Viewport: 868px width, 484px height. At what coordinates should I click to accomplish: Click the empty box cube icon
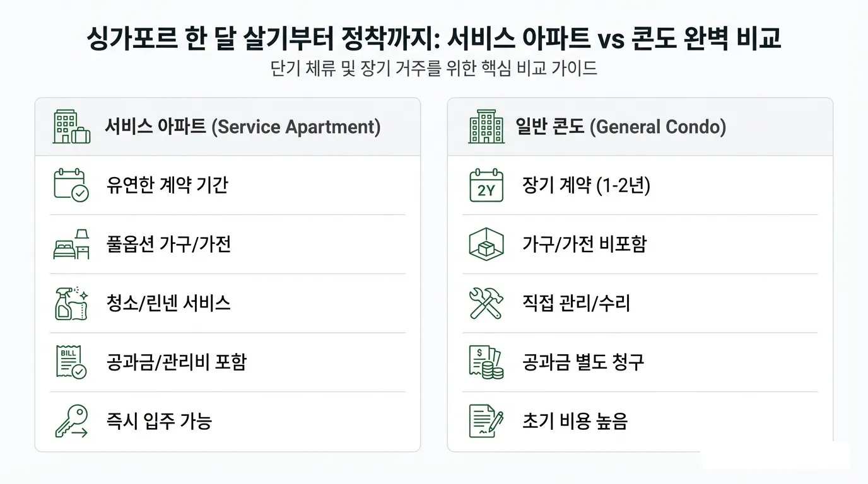[x=486, y=245]
